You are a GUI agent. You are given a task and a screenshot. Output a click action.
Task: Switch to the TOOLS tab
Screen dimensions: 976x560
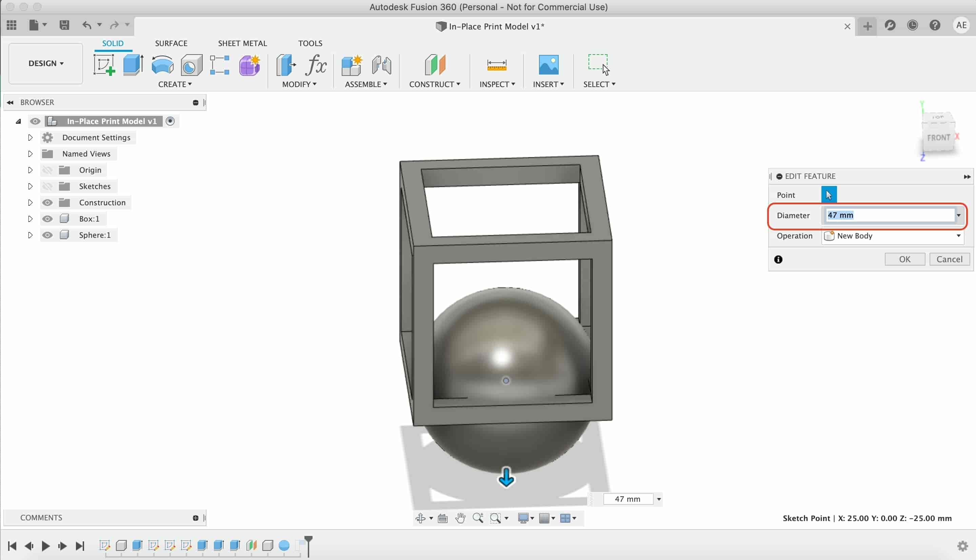click(310, 43)
